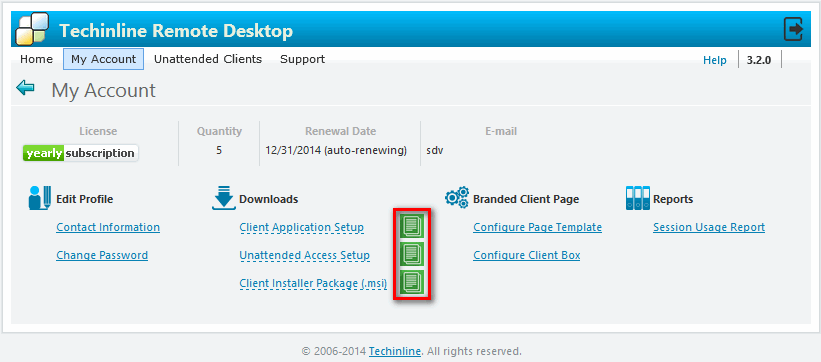Copy link icon for Client Installer Package
Image resolution: width=821 pixels, height=362 pixels.
(x=411, y=283)
